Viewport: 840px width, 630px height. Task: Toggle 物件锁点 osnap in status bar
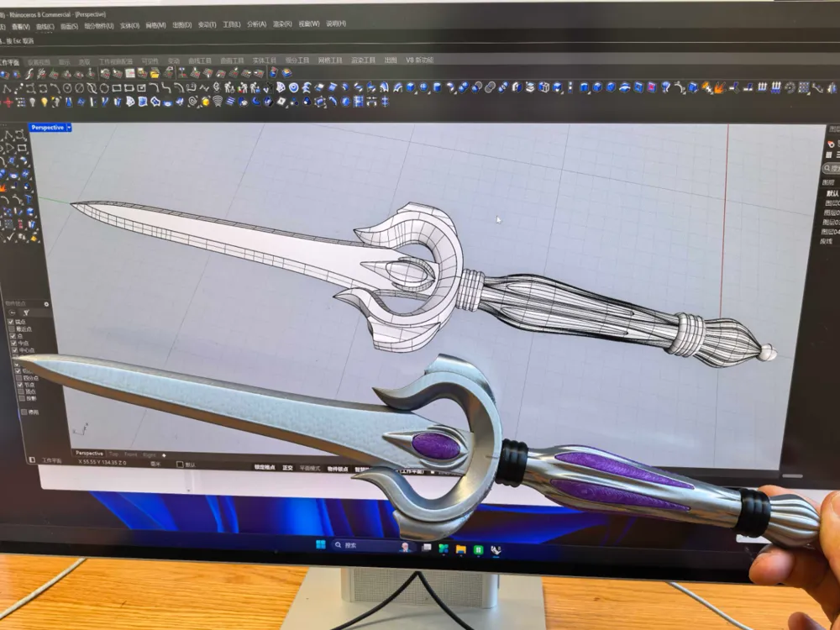tap(338, 469)
